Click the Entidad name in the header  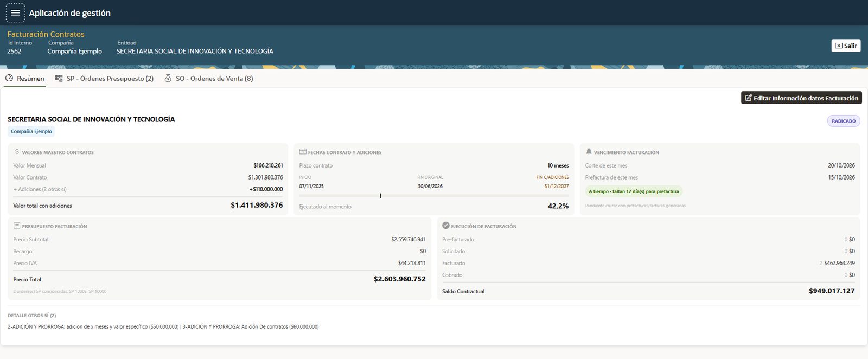[x=195, y=51]
